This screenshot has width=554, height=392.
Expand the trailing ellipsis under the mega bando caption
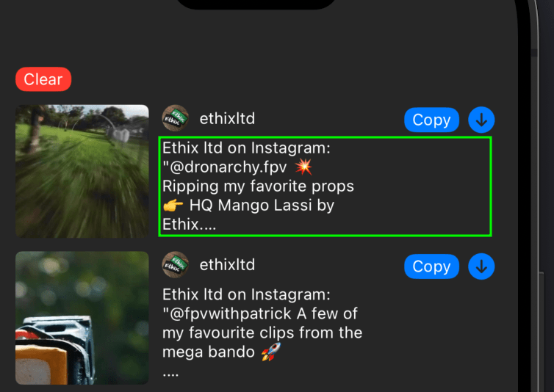click(170, 374)
